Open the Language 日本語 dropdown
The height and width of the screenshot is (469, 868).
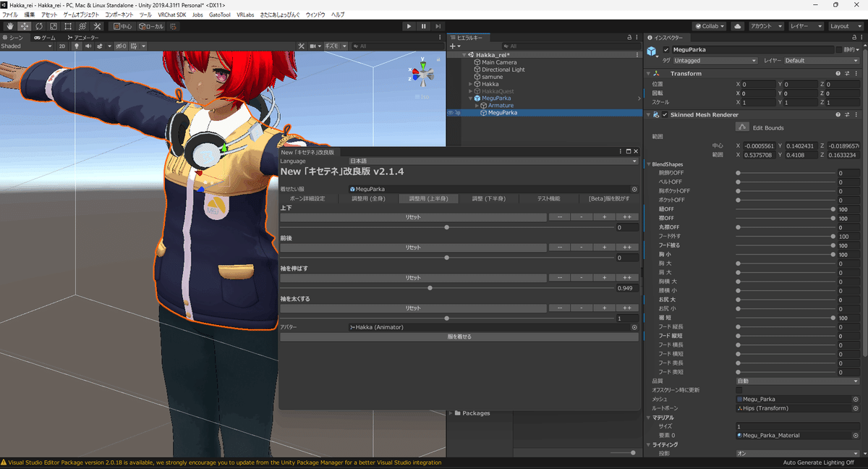(493, 161)
